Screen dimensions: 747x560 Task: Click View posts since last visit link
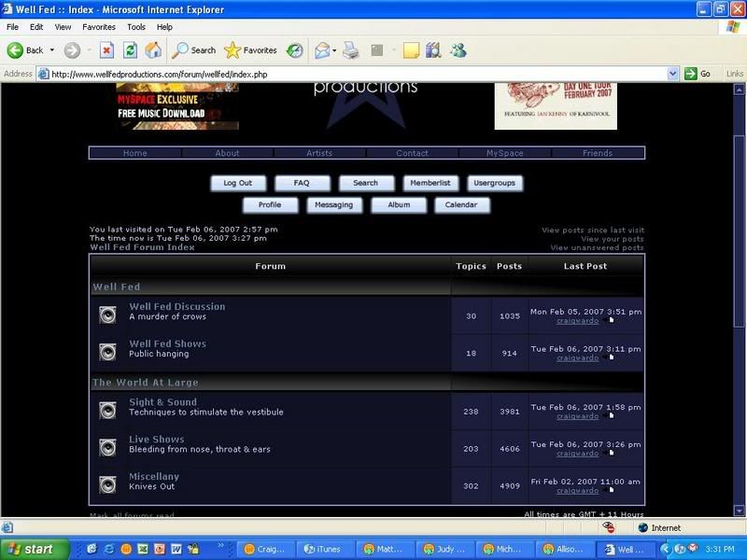[x=593, y=230]
